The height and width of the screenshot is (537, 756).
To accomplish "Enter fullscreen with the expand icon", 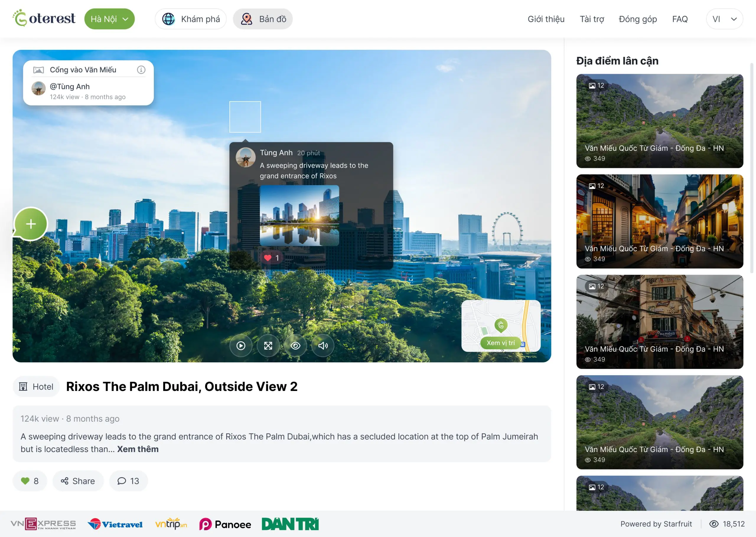I will point(268,346).
